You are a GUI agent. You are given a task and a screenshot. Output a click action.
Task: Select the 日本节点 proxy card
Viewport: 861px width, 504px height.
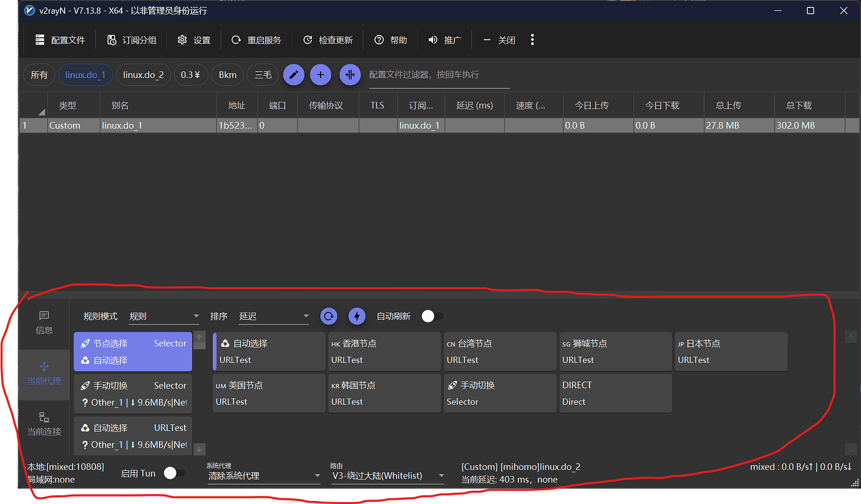tap(731, 352)
